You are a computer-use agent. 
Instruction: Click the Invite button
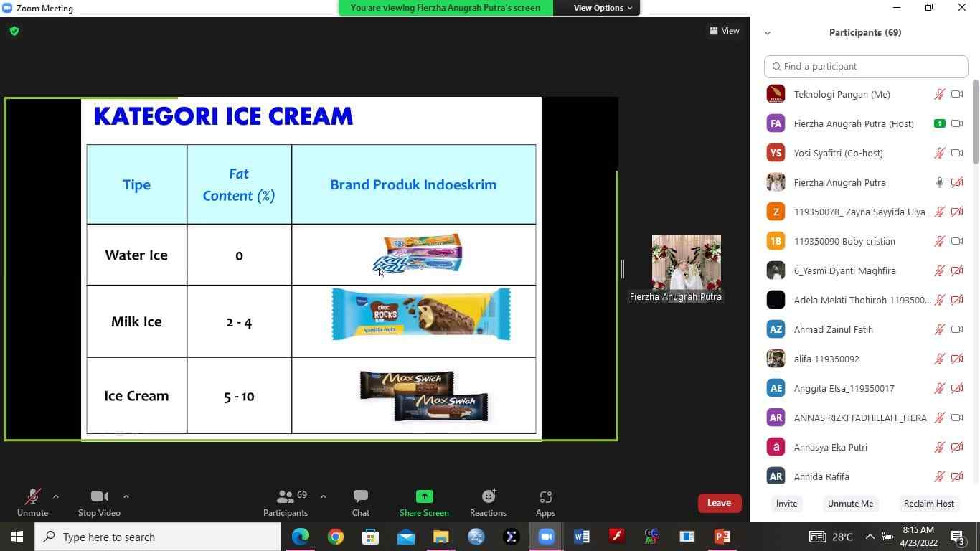pyautogui.click(x=786, y=503)
